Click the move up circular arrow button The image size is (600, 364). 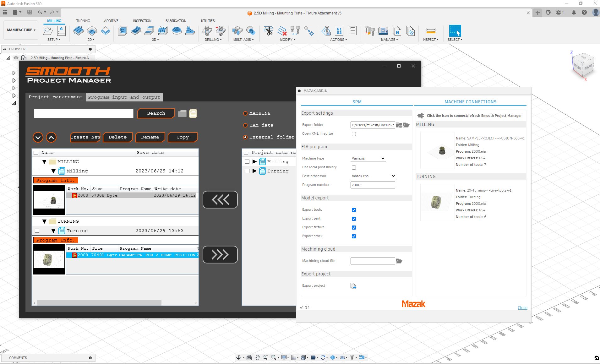51,137
